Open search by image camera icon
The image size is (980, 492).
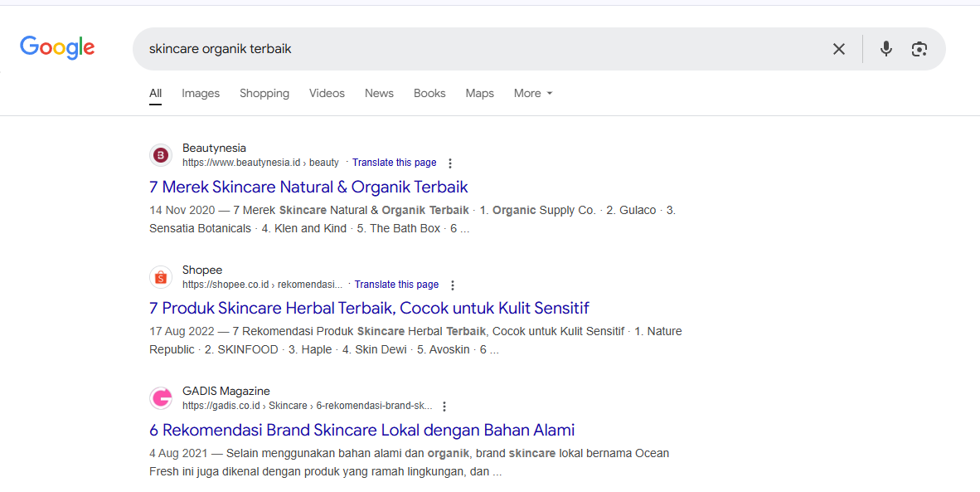point(919,49)
